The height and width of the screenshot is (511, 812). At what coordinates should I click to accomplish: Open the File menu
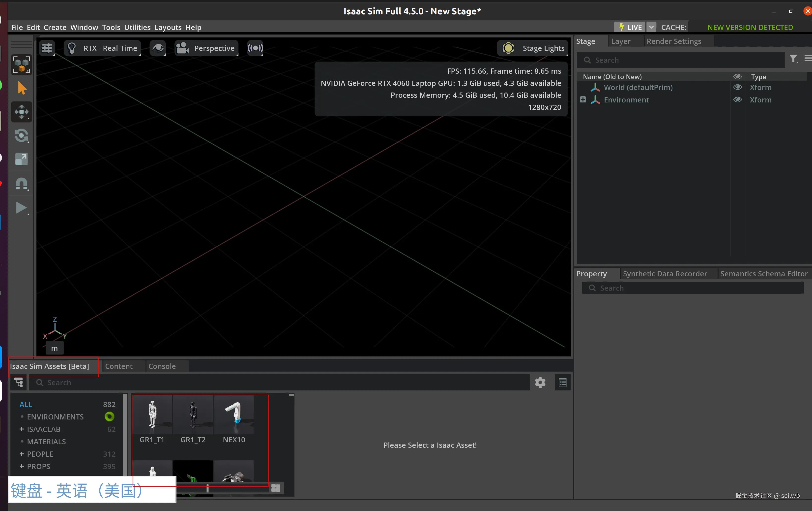(x=17, y=27)
